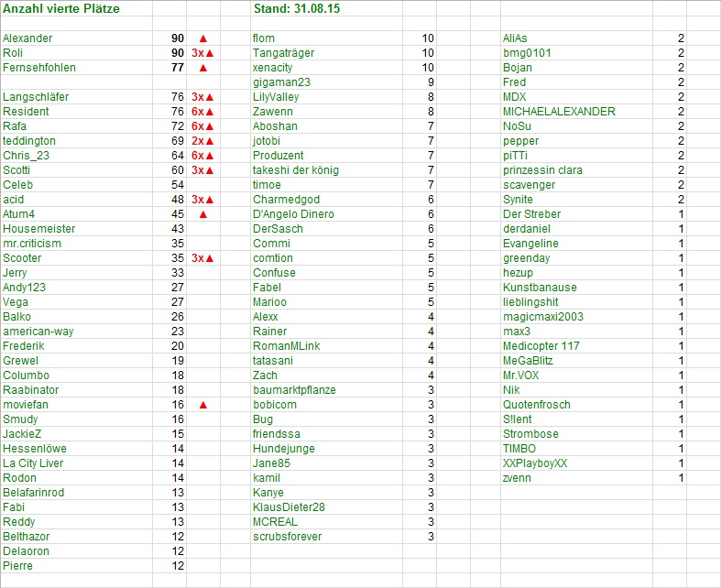Select the 'baumarktpflanze' cell
The height and width of the screenshot is (588, 721).
pos(294,390)
